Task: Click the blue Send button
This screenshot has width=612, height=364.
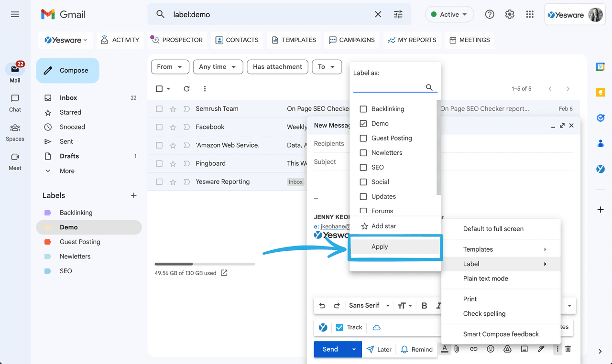Action: click(330, 349)
